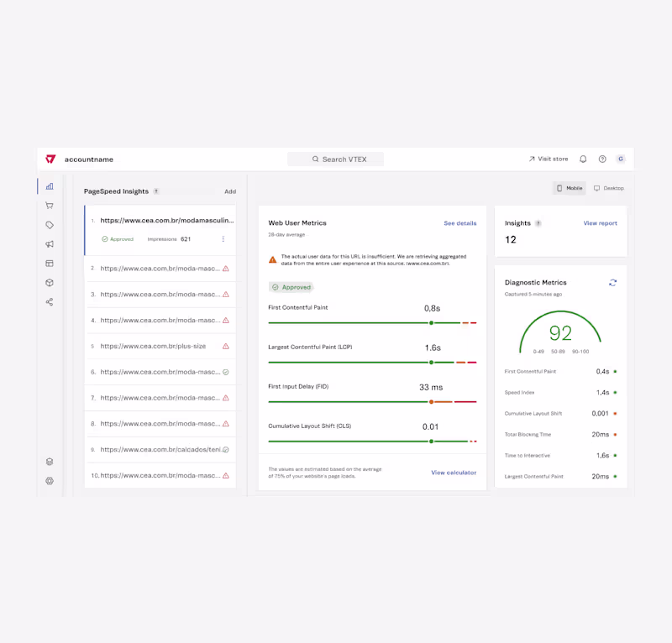Open the megaphone promotions sidebar icon

click(x=50, y=244)
